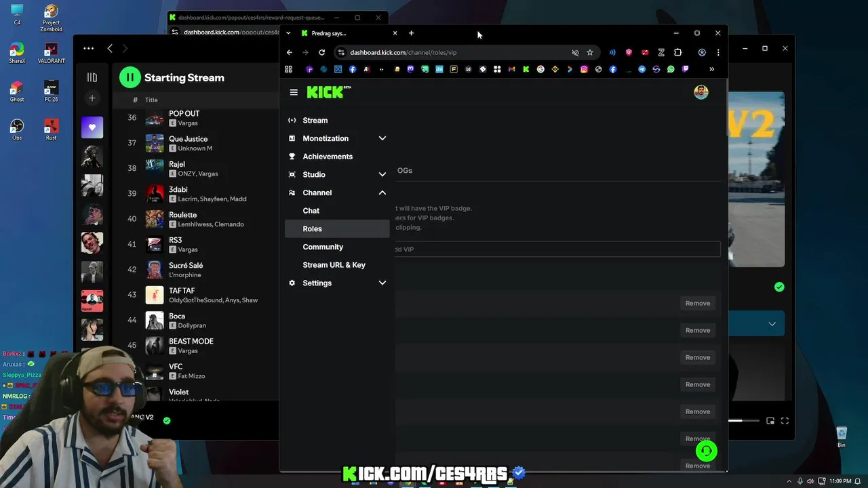Open fullscreen icon in the right window

point(785,421)
